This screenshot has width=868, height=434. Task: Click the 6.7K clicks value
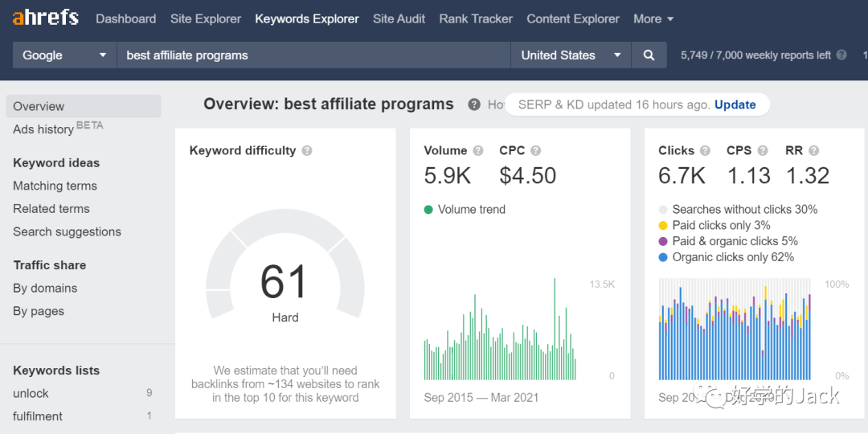coord(682,175)
